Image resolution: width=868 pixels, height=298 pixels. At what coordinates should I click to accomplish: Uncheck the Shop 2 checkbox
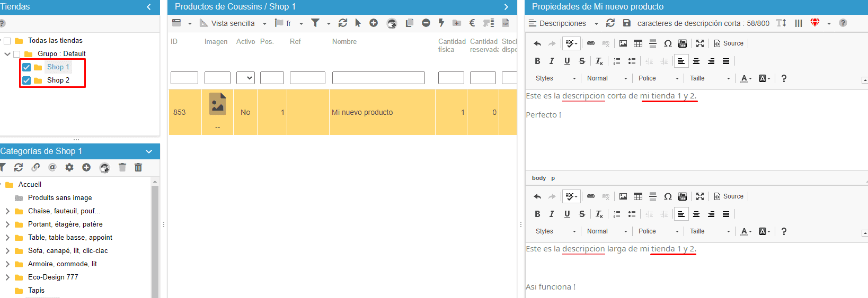pyautogui.click(x=26, y=80)
